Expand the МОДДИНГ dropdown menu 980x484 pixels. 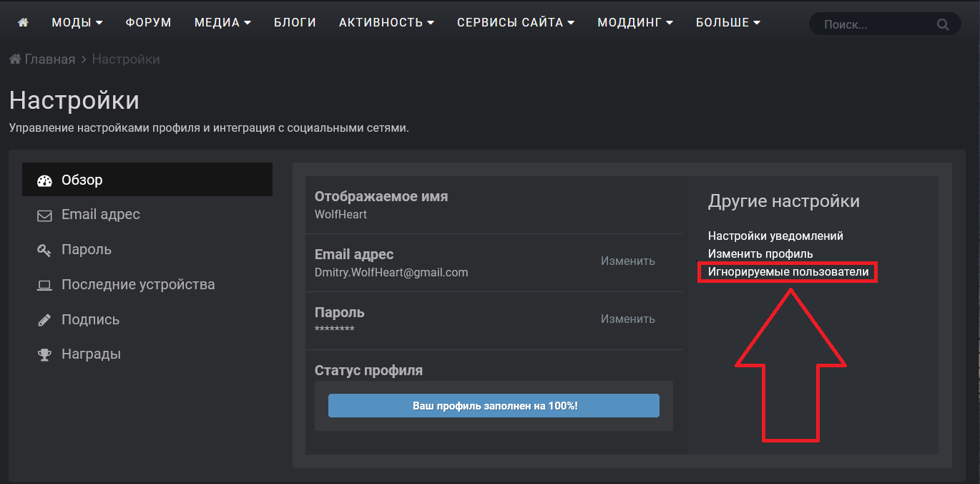coord(635,23)
